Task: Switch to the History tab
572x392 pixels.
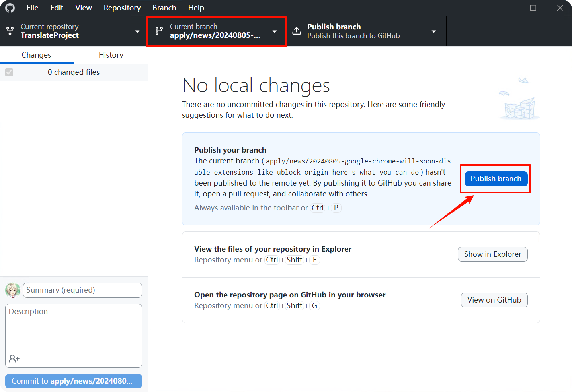Action: pos(111,55)
